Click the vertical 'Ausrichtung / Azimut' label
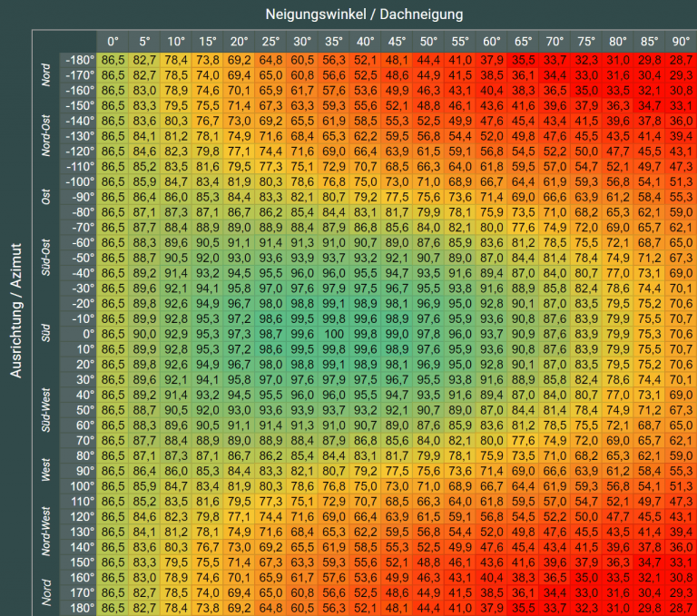This screenshot has height=616, width=697. click(x=16, y=310)
